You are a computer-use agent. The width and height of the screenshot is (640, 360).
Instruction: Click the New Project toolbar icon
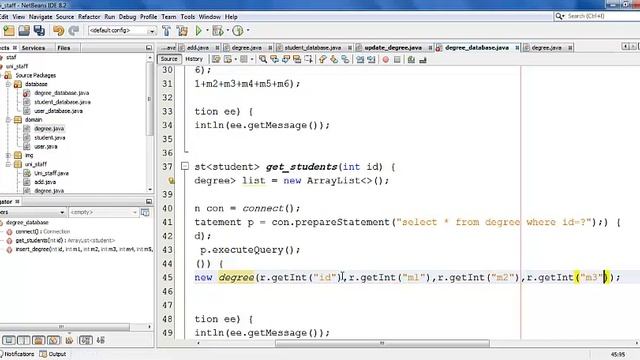9,31
